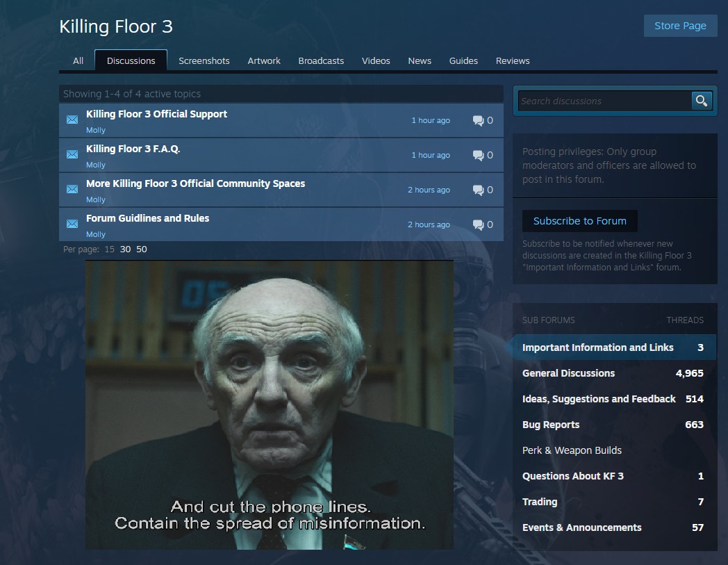Click '1 hour ago' on Official Support row
This screenshot has width=728, height=565.
click(x=431, y=120)
